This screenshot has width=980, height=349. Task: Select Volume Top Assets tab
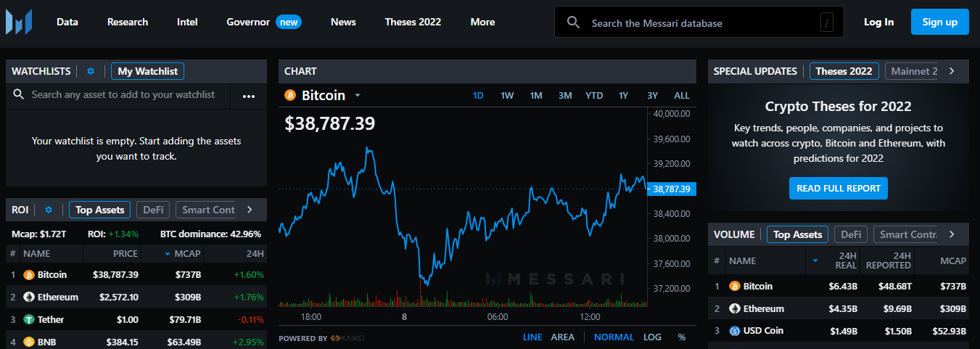[797, 234]
